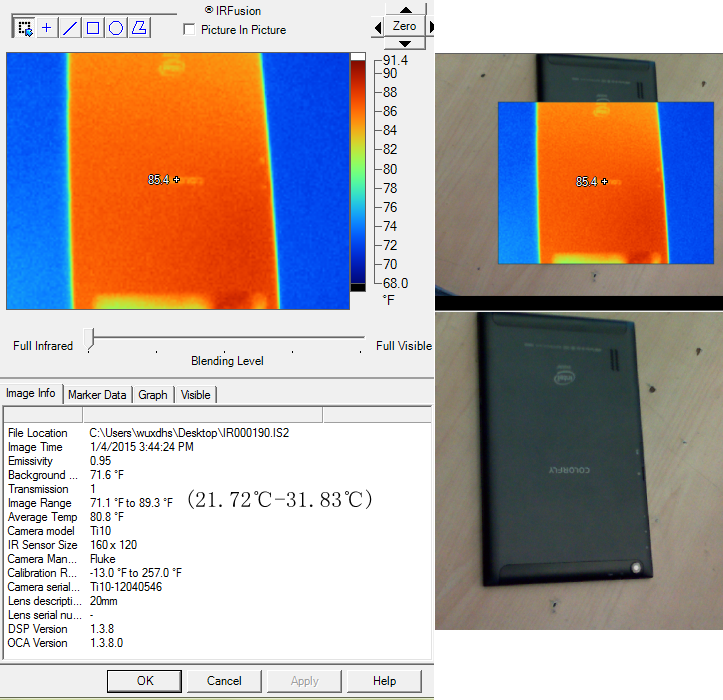Click the fused infrared overlay thumbnail at right

tap(606, 183)
